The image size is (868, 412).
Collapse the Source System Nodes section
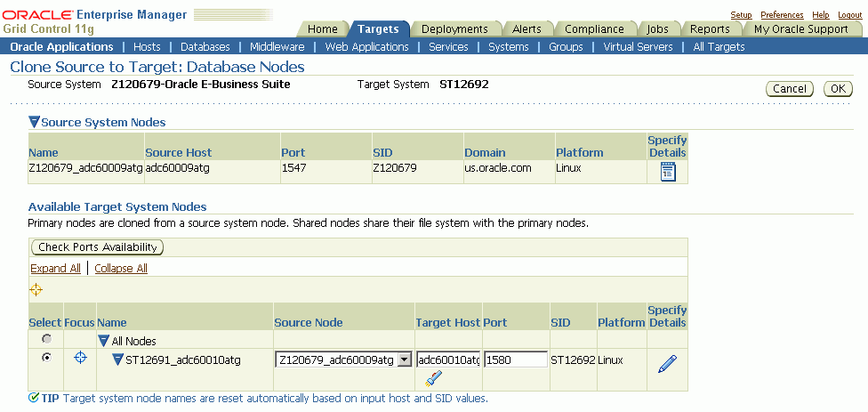tap(35, 122)
